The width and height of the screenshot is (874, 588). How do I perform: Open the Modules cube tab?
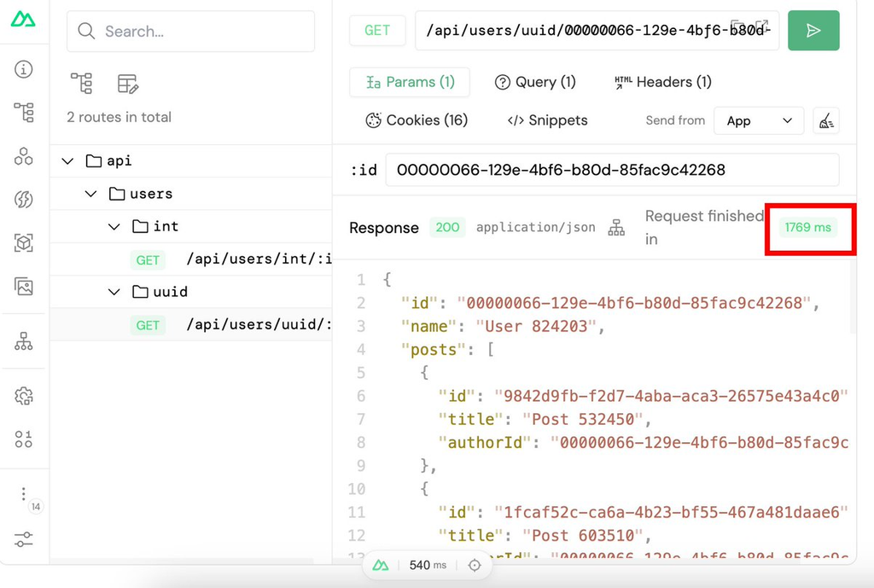click(x=23, y=243)
